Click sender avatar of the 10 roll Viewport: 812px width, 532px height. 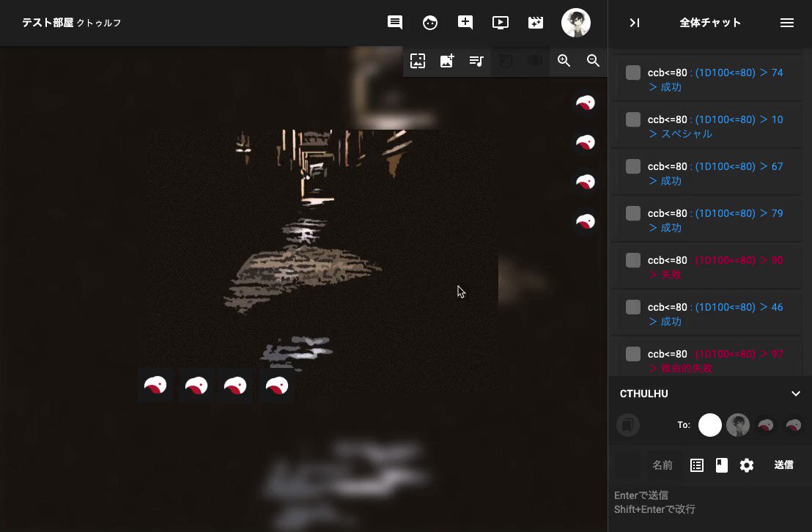pyautogui.click(x=633, y=119)
